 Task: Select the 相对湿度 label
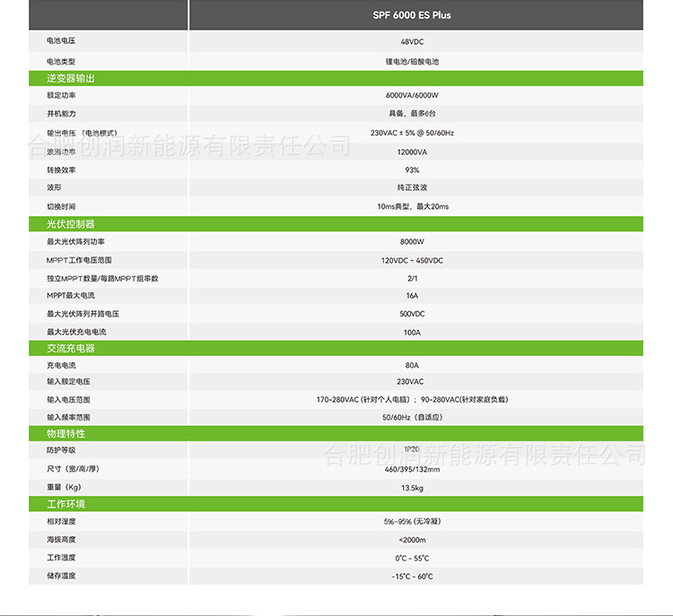click(61, 522)
